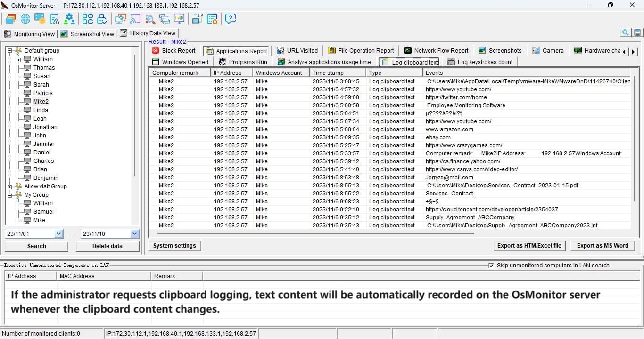Open the Screenshots tab

tap(500, 51)
